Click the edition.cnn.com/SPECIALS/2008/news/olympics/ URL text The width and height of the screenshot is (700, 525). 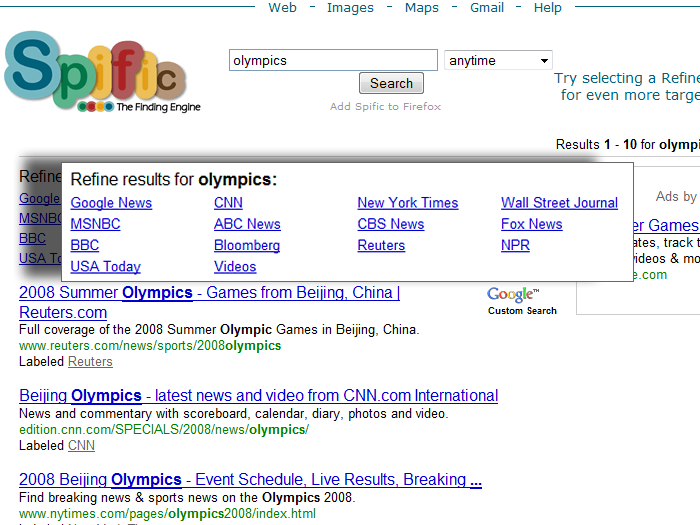164,429
